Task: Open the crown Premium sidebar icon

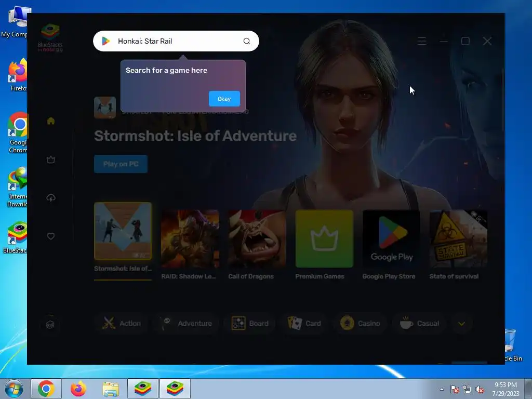Action: (51, 159)
